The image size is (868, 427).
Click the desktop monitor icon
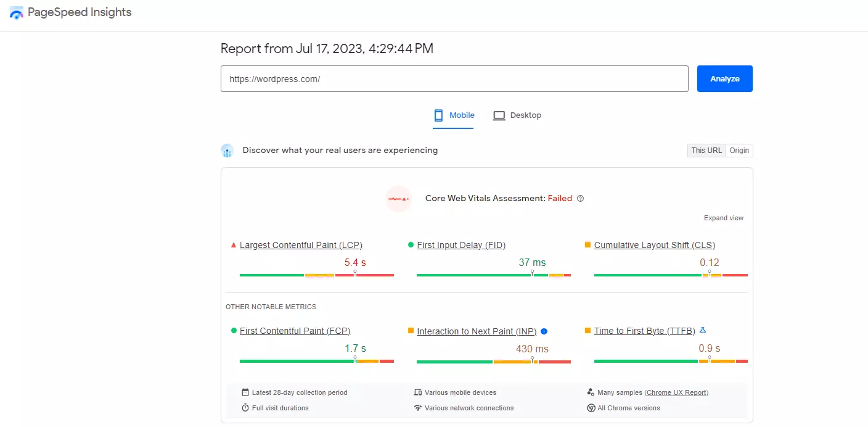coord(499,115)
